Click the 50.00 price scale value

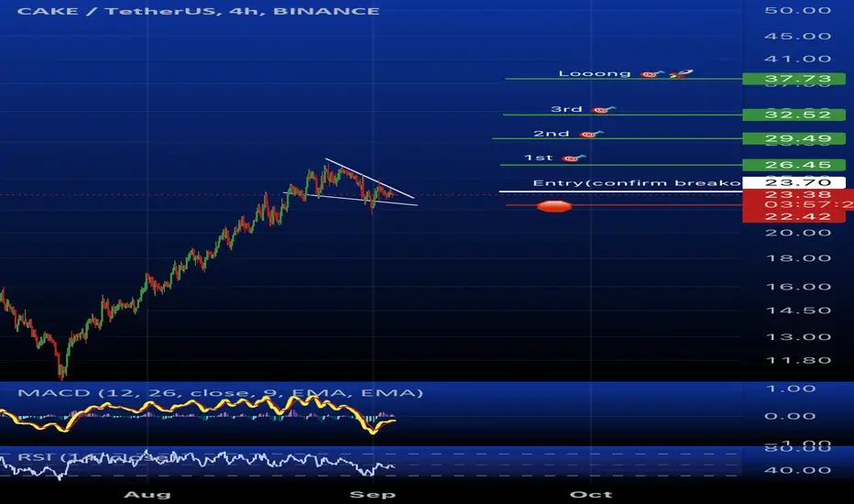pyautogui.click(x=798, y=10)
